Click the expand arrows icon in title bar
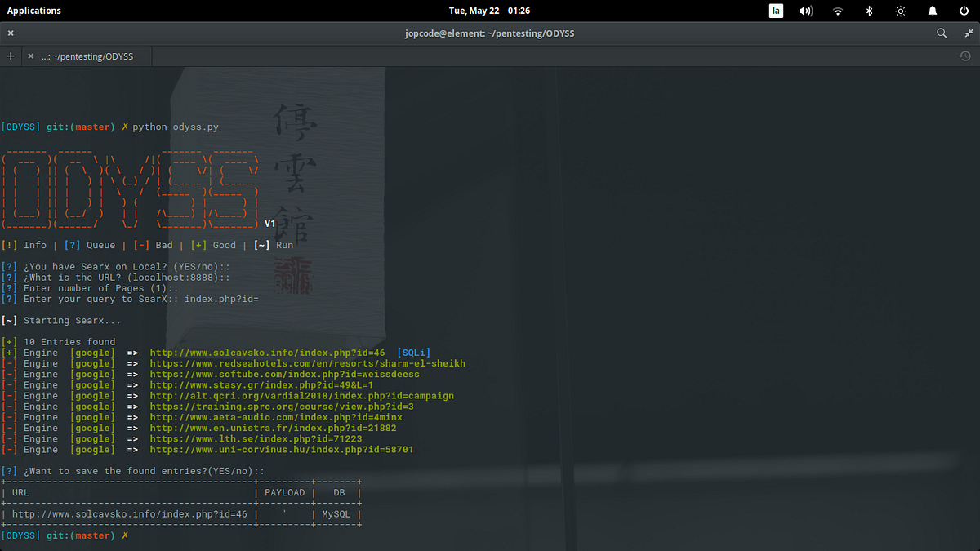980x551 pixels. pos(967,33)
